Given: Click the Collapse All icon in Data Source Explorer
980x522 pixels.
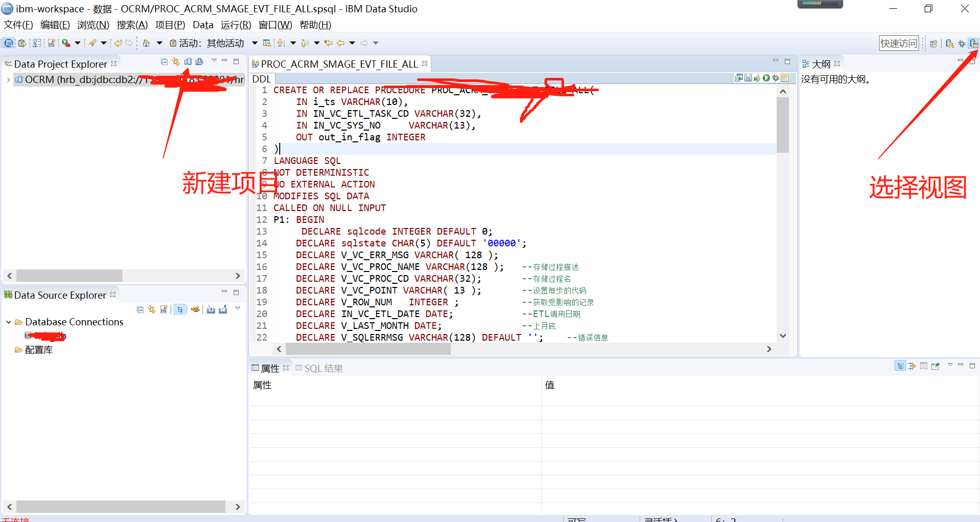Looking at the screenshot, I should (140, 309).
